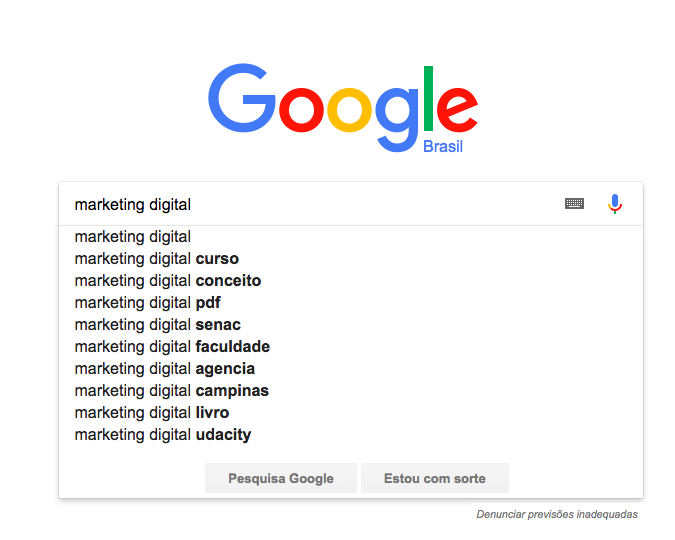
Task: Select suggestion "marketing digital senac"
Action: pyautogui.click(x=158, y=325)
